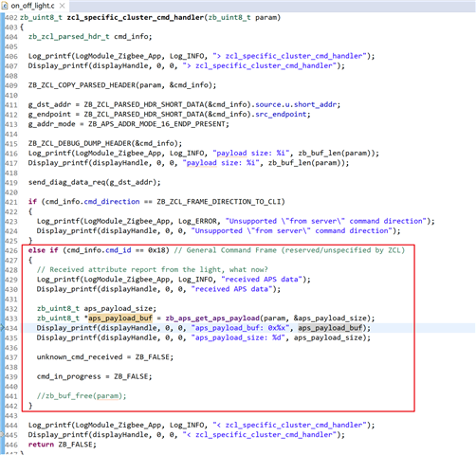Click the g_addr_mode assignment on line 413
476x455 pixels.
tap(128, 124)
